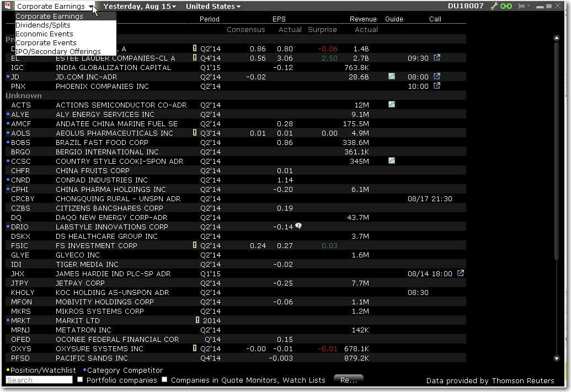The width and height of the screenshot is (571, 392).
Task: Select the CPHI ticker symbol
Action: [19, 189]
